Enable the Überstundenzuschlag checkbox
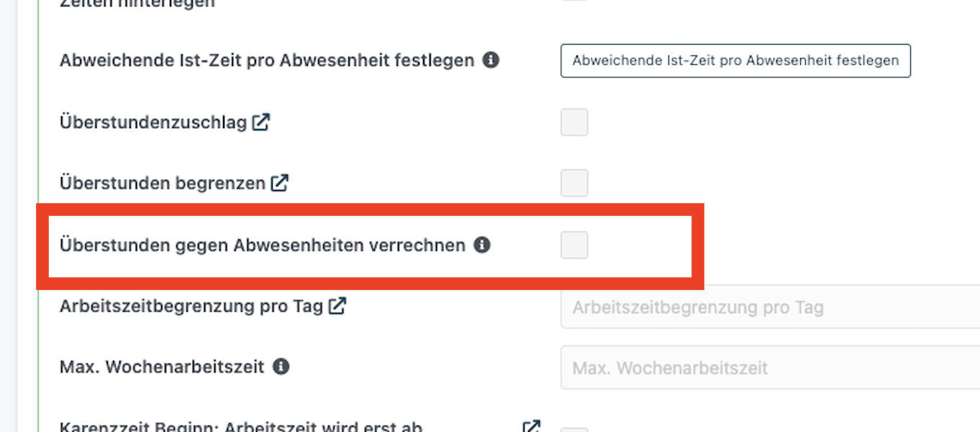This screenshot has height=432, width=980. pyautogui.click(x=574, y=122)
